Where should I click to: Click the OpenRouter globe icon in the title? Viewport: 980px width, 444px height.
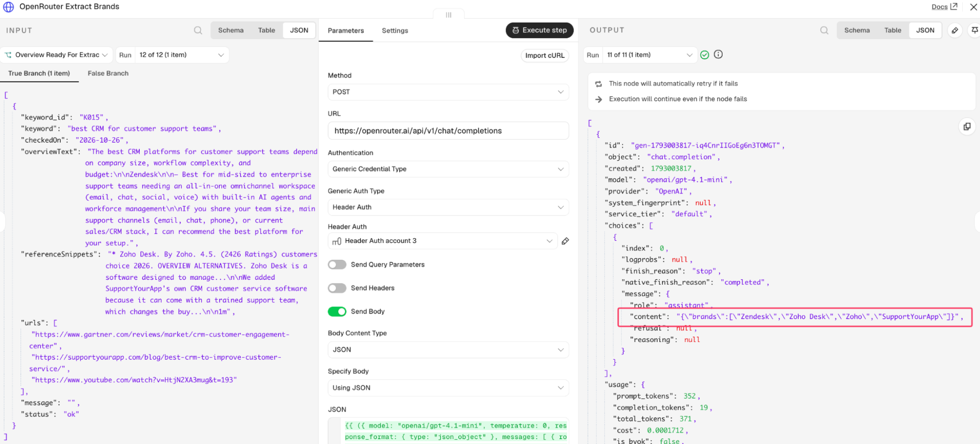pos(9,7)
